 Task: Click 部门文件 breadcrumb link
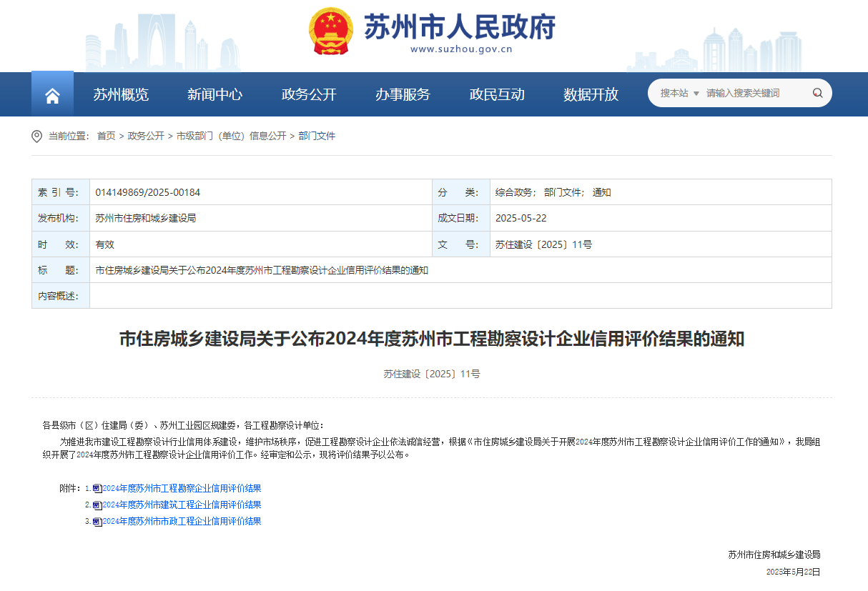[317, 136]
